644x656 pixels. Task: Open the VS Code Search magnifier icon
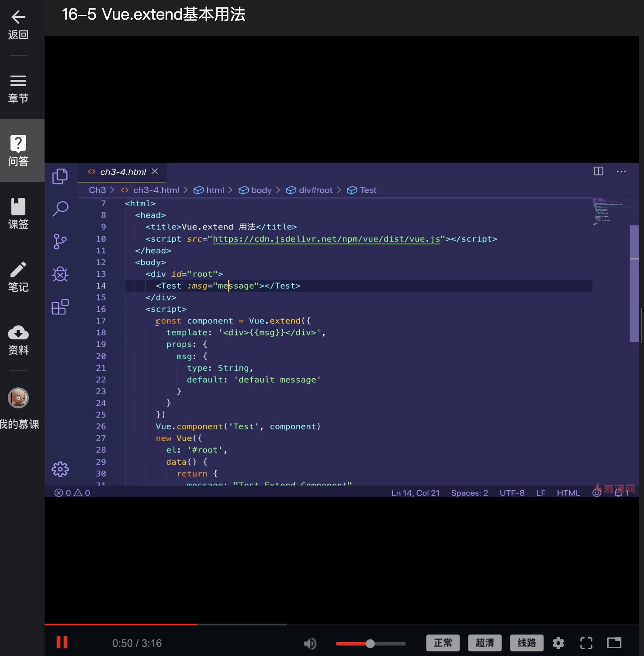coord(60,209)
